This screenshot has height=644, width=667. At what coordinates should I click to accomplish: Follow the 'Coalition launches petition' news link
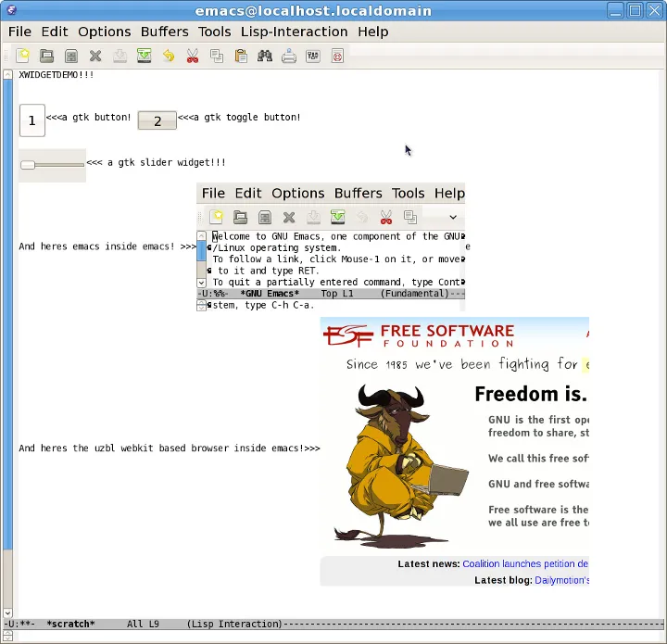(525, 564)
